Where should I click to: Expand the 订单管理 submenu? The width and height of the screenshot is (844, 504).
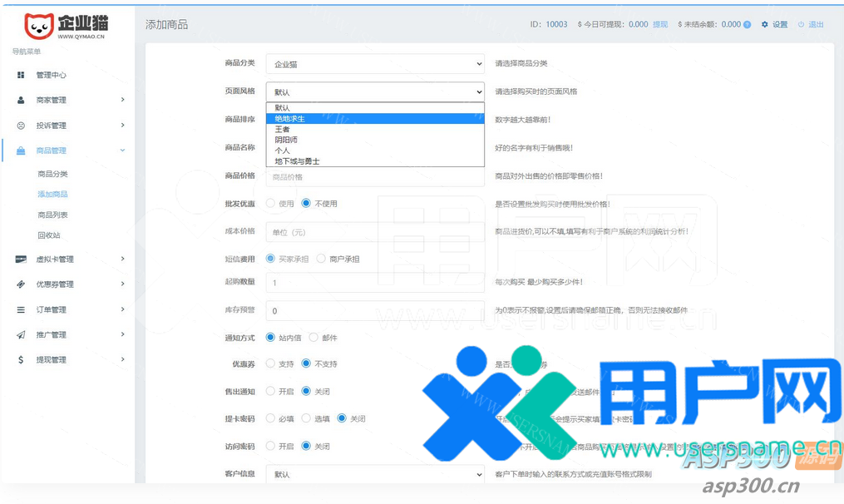123,309
